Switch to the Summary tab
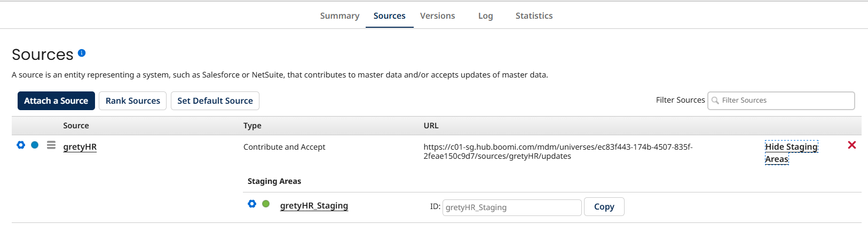 340,16
